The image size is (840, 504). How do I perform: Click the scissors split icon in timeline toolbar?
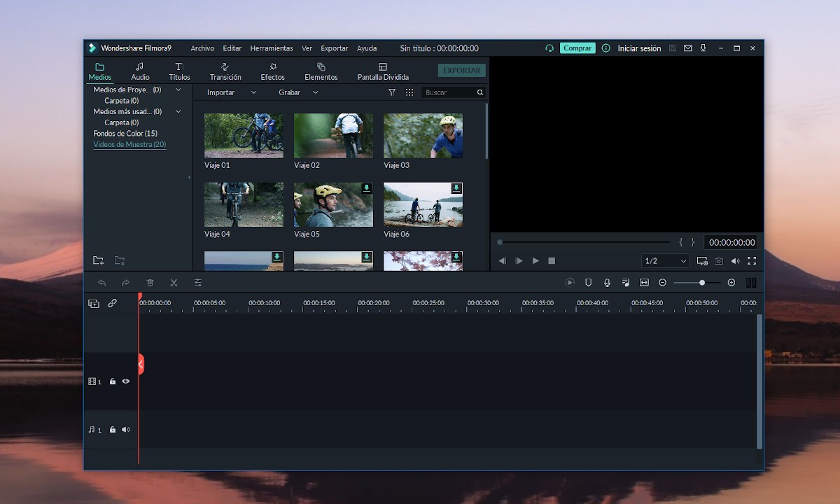[x=174, y=283]
